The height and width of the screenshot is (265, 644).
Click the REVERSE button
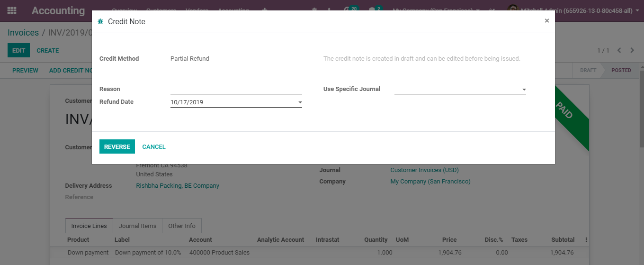point(117,146)
